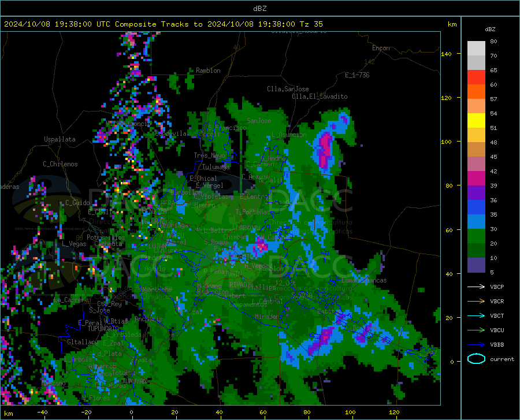Click the 'Uspallata' map label
The image size is (520, 420).
60,139
